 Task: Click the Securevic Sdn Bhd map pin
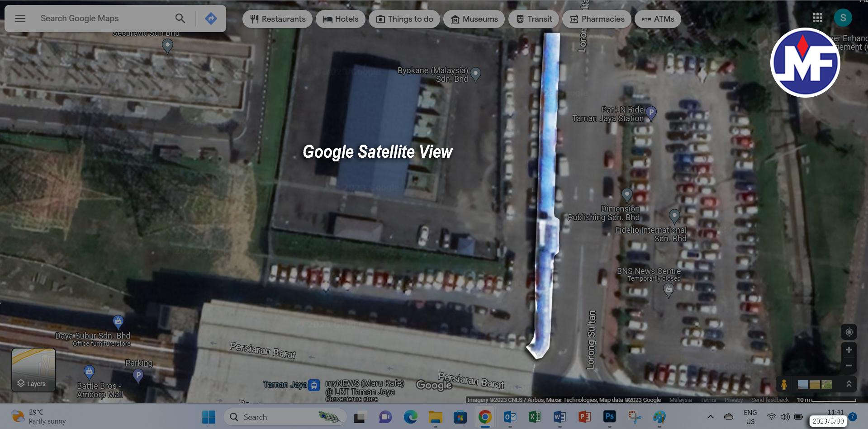(167, 46)
